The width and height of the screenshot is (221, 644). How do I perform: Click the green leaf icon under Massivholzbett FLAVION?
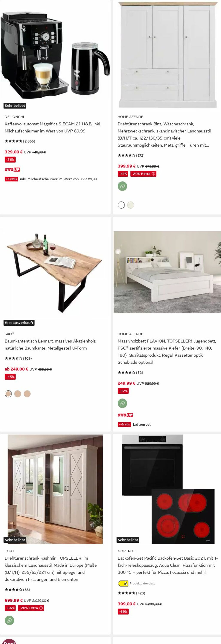122,403
